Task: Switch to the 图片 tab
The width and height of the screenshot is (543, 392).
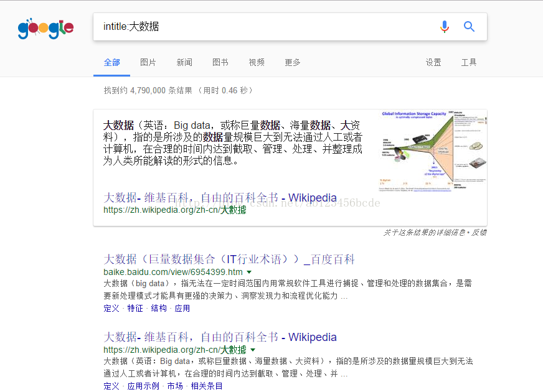Action: pyautogui.click(x=148, y=63)
